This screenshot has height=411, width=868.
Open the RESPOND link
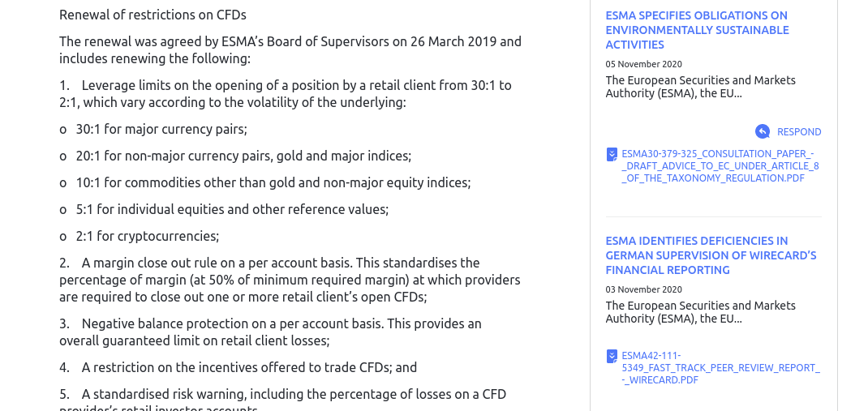(x=798, y=132)
